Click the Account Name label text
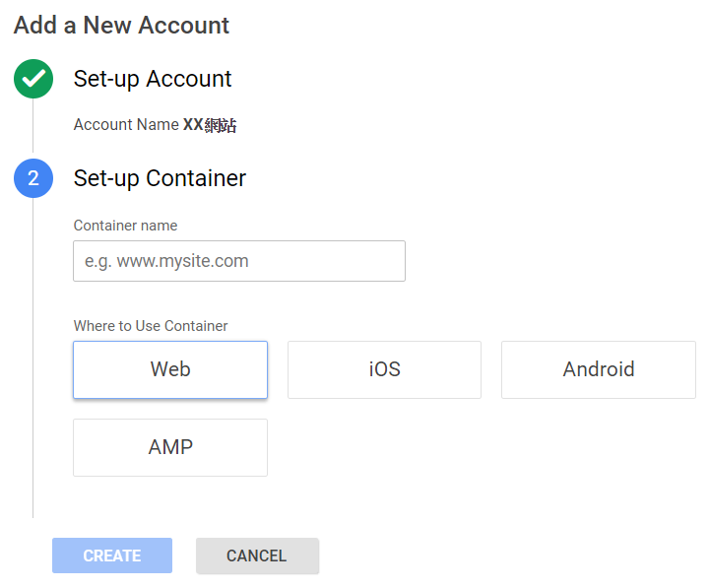 coord(126,125)
